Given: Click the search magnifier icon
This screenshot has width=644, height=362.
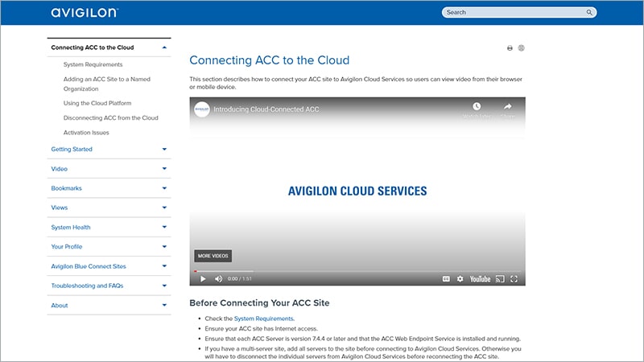Looking at the screenshot, I should point(589,12).
